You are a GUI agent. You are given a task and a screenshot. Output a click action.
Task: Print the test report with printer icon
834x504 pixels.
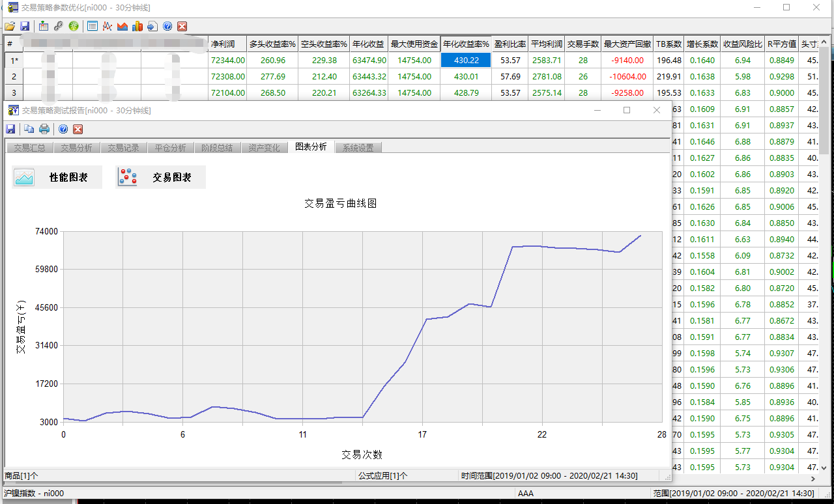44,129
